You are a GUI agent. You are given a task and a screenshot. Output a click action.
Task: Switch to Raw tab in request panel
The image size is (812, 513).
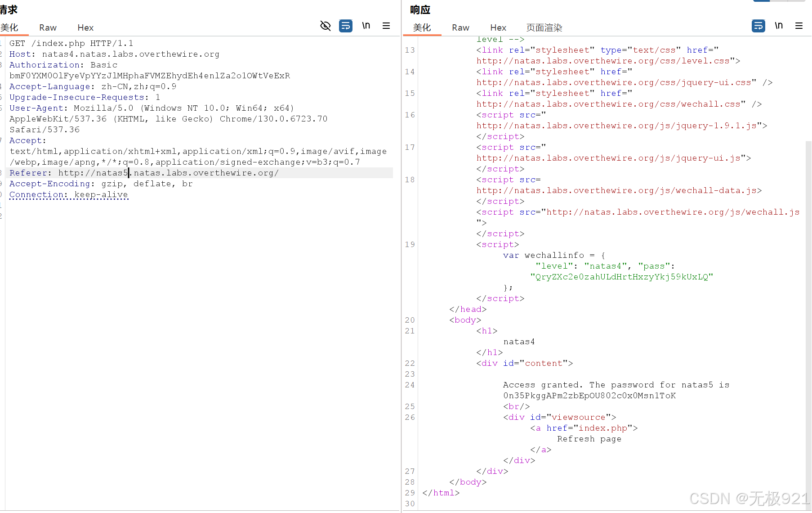(48, 28)
